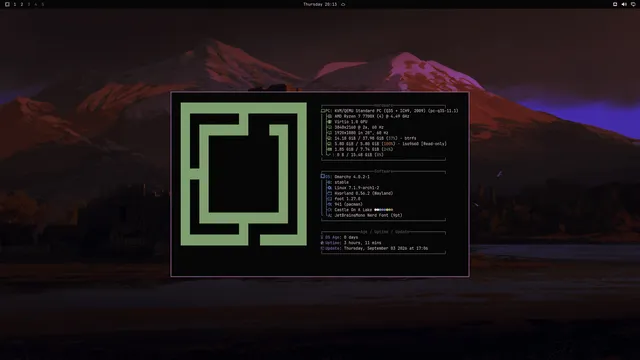Click the PC icon on the KVM/QEMU line
This screenshot has width=640, height=360.
click(x=324, y=111)
